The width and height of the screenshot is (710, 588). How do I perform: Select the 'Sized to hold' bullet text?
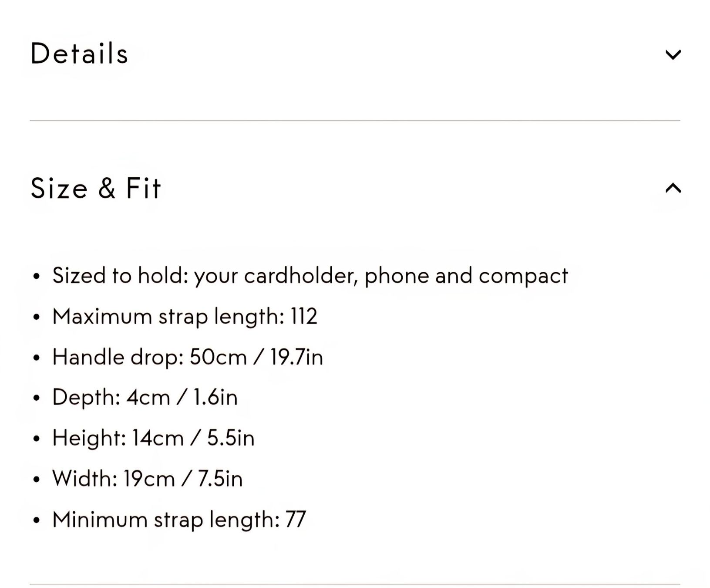(x=310, y=276)
